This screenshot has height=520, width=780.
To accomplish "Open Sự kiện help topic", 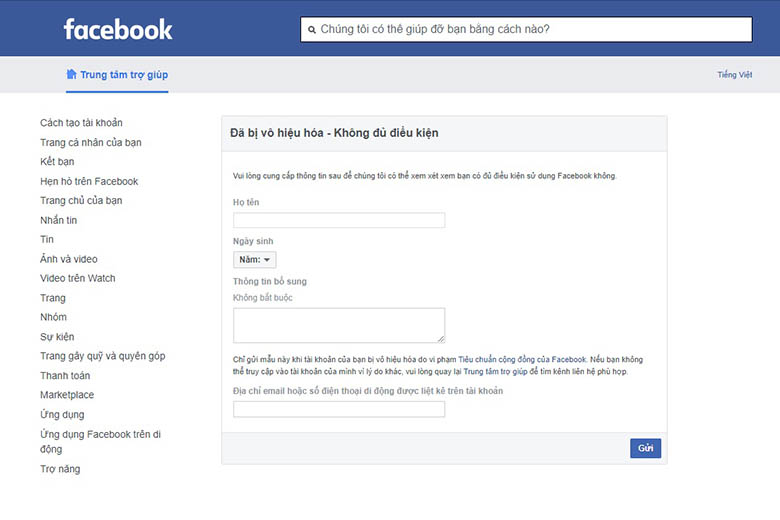I will 57,336.
